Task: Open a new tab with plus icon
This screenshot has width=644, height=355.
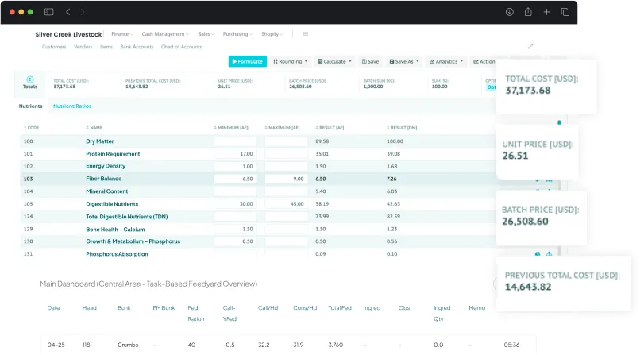Action: click(546, 12)
